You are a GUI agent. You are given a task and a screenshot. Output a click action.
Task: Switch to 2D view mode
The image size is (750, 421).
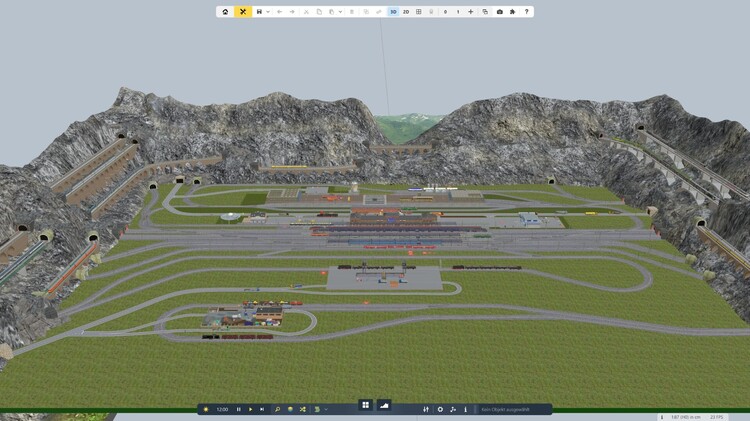tap(406, 11)
